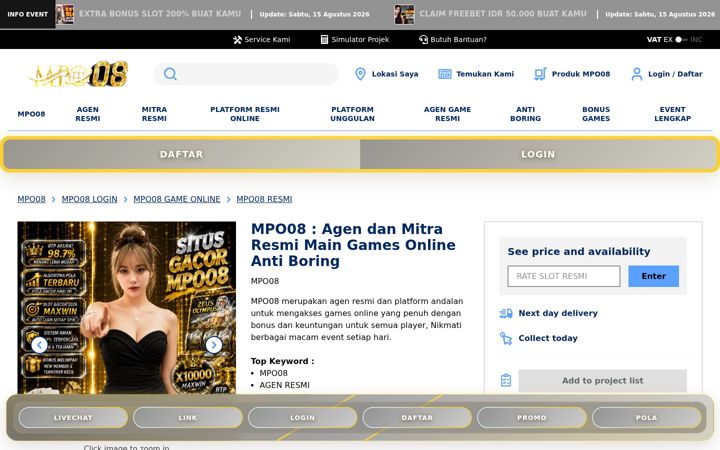Open MPO08 GAME ONLINE breadcrumb link
This screenshot has width=720, height=450.
coord(177,199)
